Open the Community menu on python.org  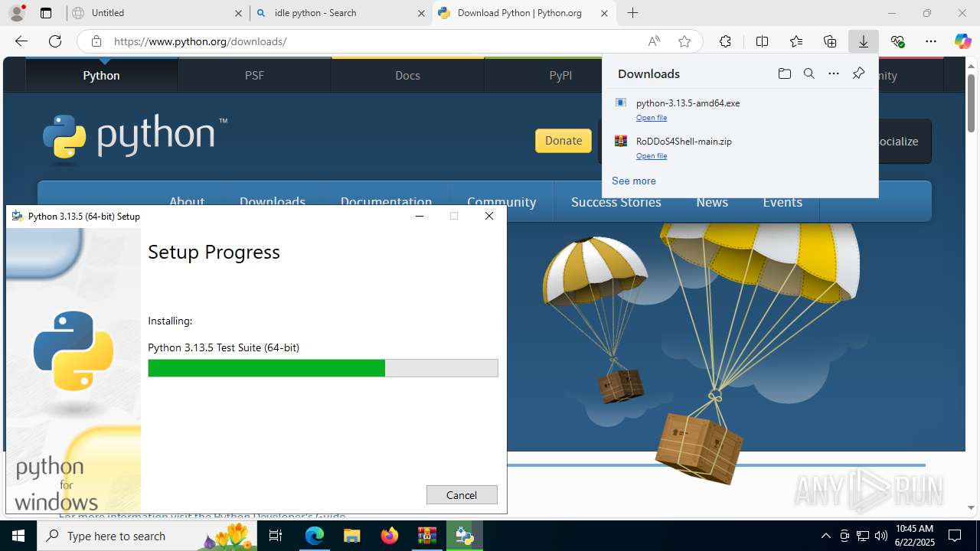click(x=501, y=202)
